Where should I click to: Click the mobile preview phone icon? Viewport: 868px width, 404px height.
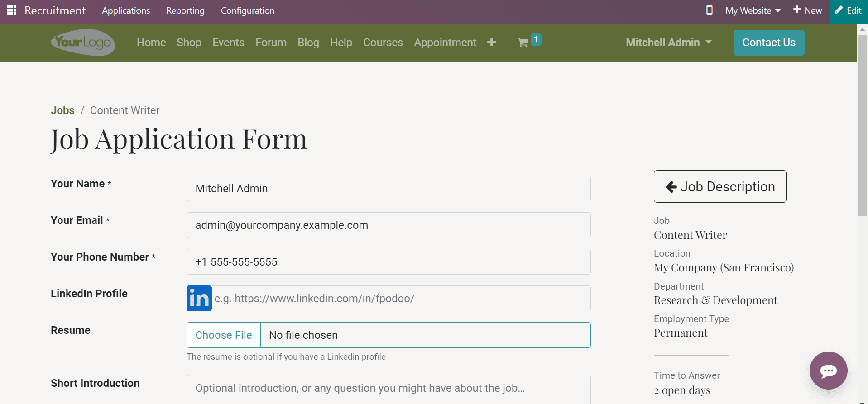pos(709,10)
